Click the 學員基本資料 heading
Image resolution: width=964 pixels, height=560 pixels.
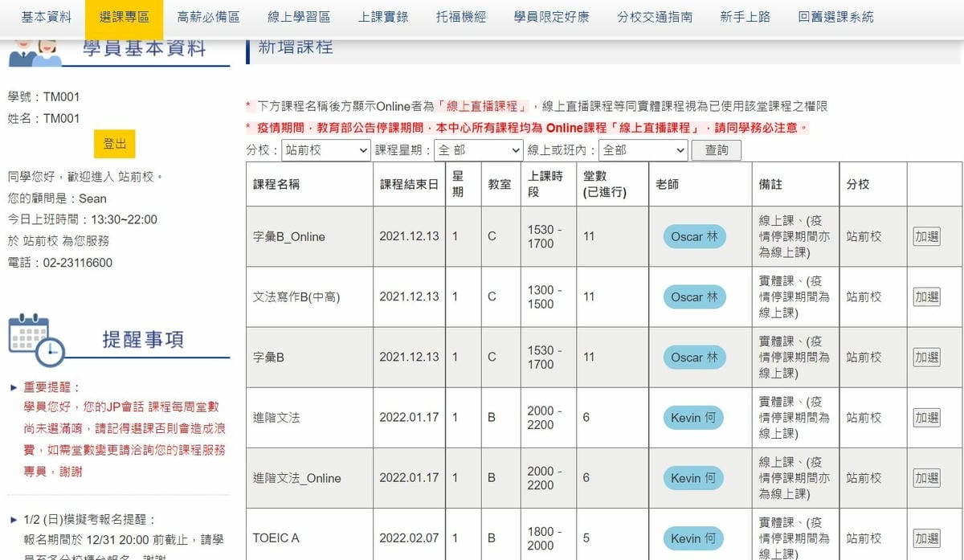pos(145,48)
